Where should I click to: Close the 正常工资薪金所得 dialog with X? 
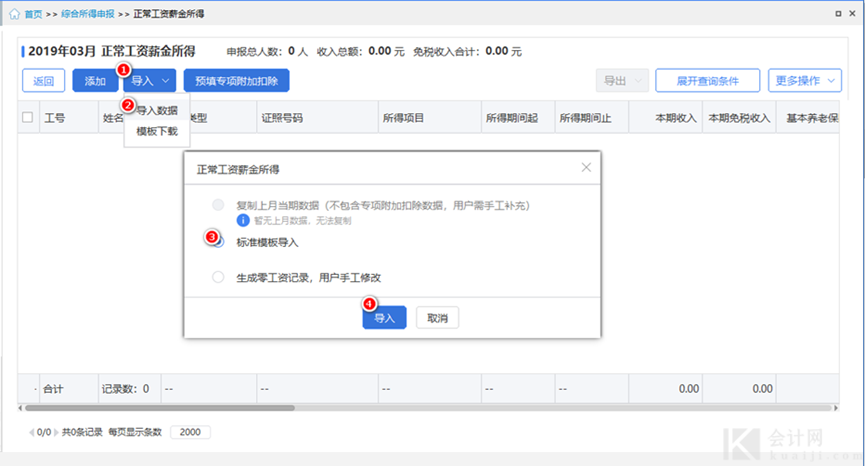tap(586, 167)
